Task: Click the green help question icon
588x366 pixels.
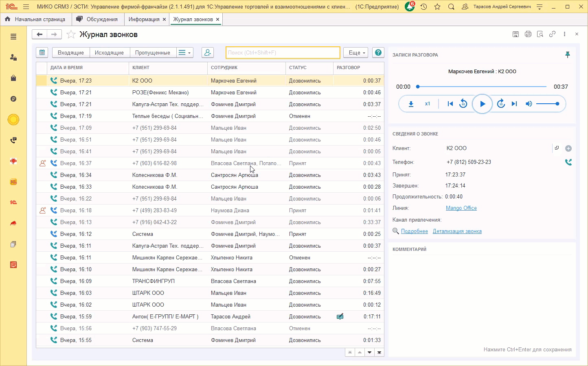Action: tap(378, 52)
